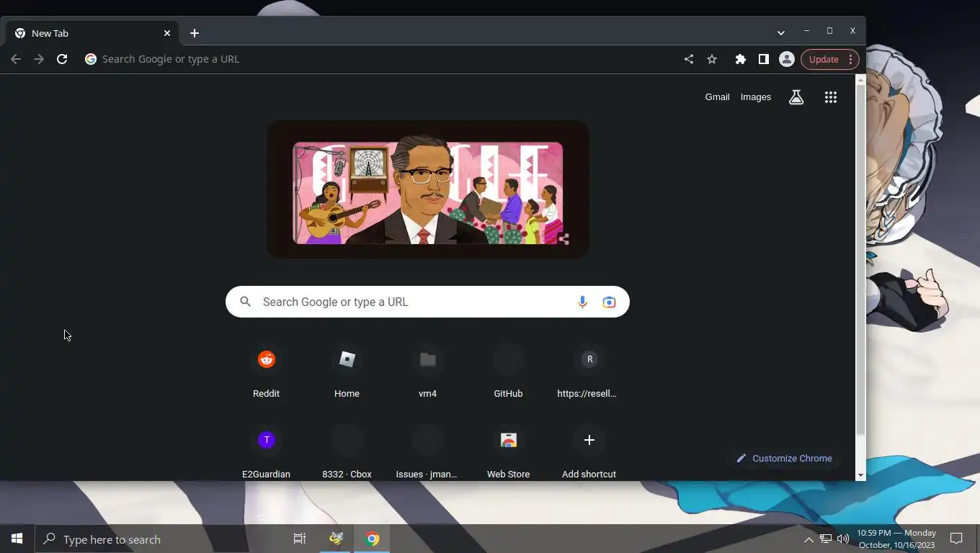Click the forward navigation arrow
980x553 pixels.
pyautogui.click(x=39, y=59)
